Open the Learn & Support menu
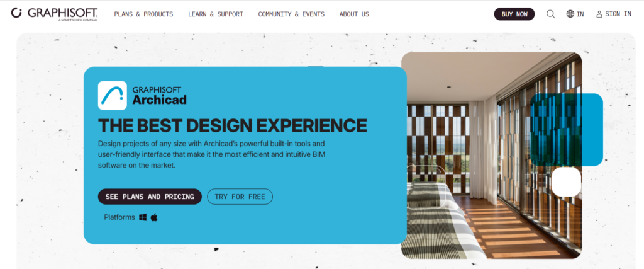The image size is (644, 269). pyautogui.click(x=216, y=14)
